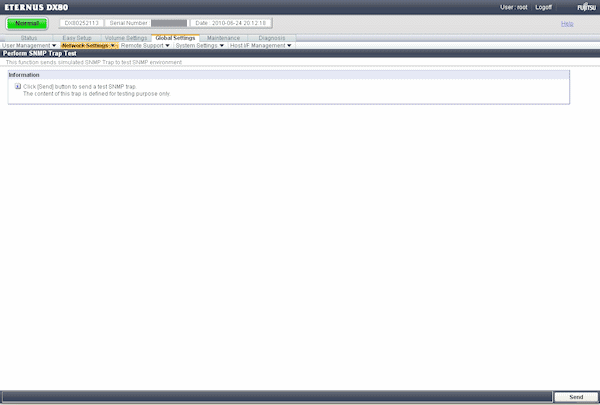Image resolution: width=600 pixels, height=405 pixels.
Task: Select the Global Settings tab
Action: click(x=175, y=38)
